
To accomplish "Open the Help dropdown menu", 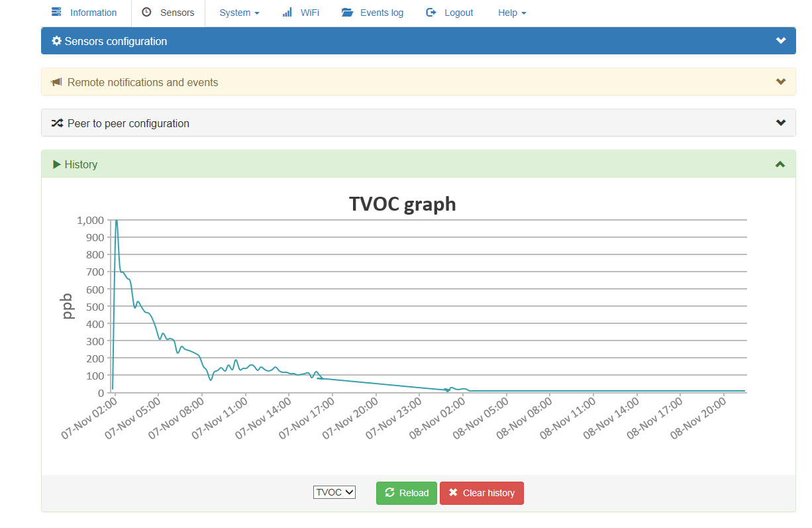I will point(512,13).
